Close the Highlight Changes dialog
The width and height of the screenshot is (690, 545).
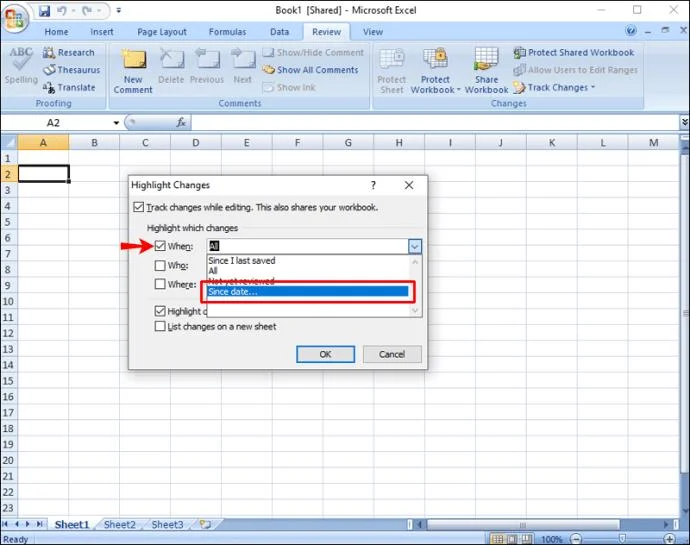(409, 185)
